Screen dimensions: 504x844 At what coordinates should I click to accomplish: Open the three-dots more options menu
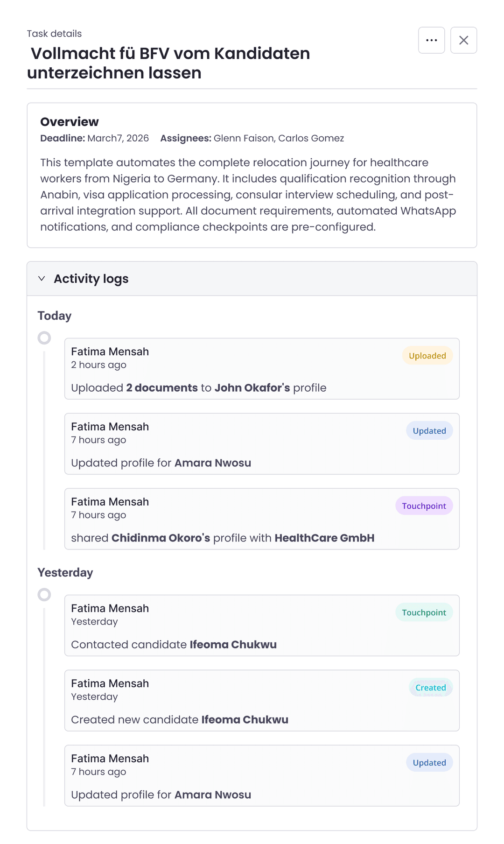[x=431, y=40]
